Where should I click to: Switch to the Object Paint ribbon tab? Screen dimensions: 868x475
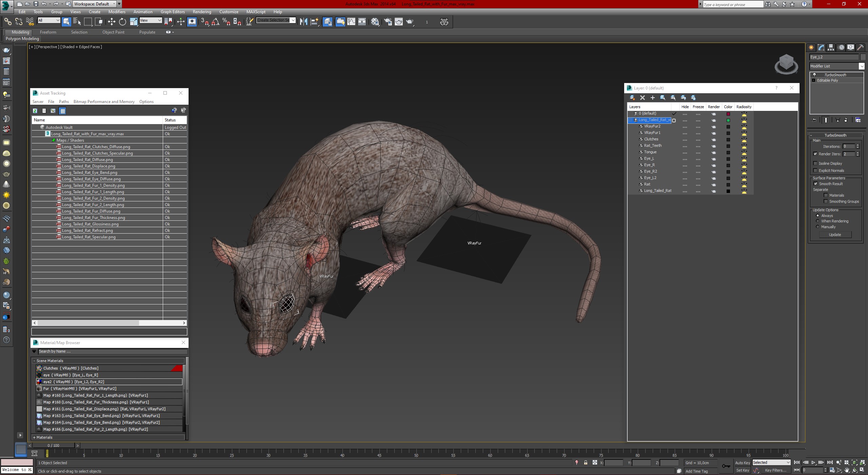coord(113,32)
